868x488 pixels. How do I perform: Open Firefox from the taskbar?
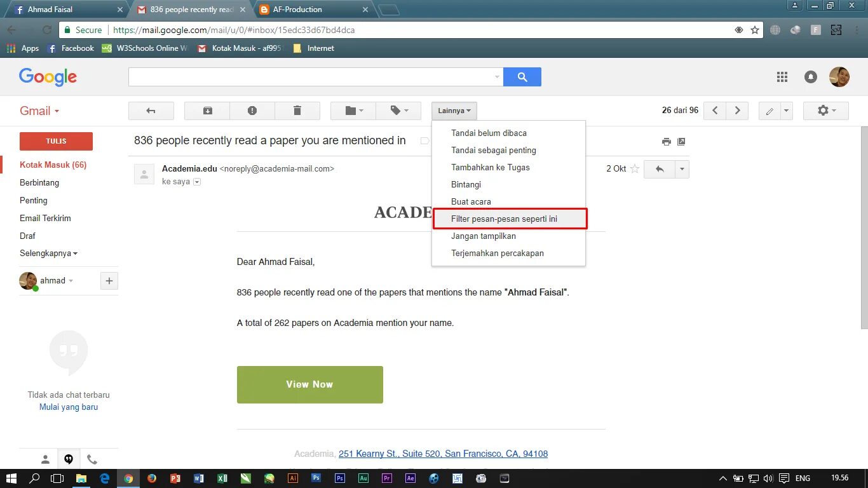[x=152, y=478]
